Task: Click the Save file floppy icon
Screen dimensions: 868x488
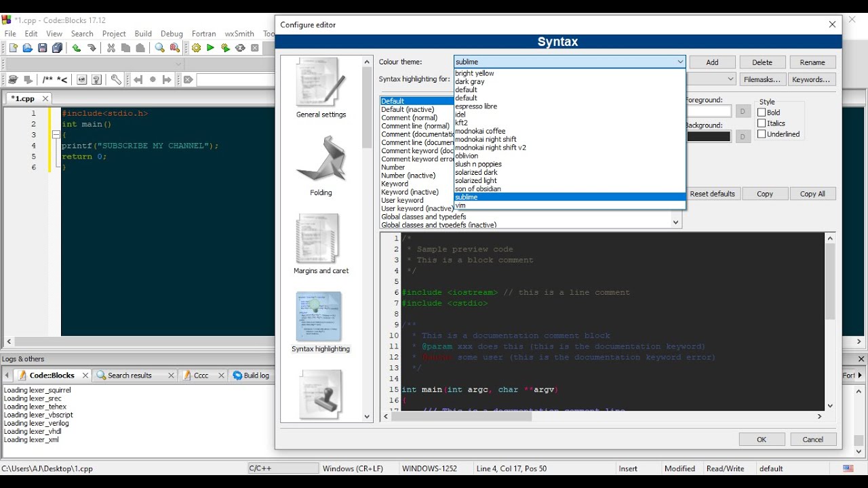Action: [x=43, y=48]
